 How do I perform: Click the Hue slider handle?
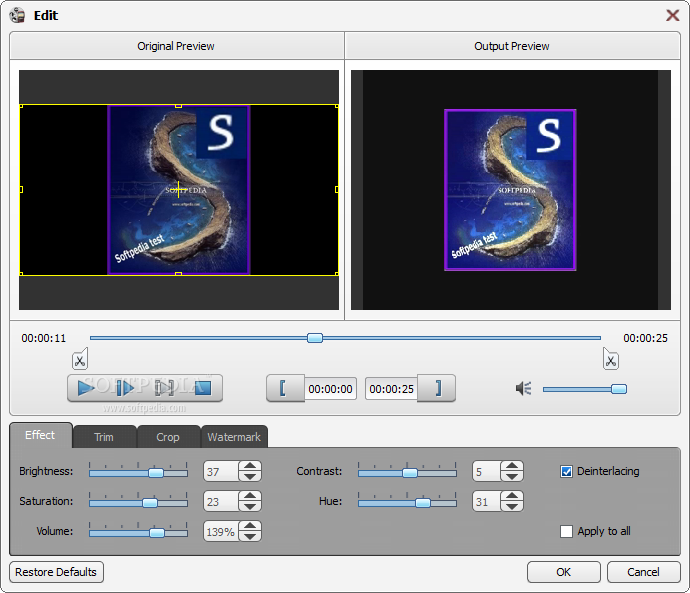pos(423,503)
